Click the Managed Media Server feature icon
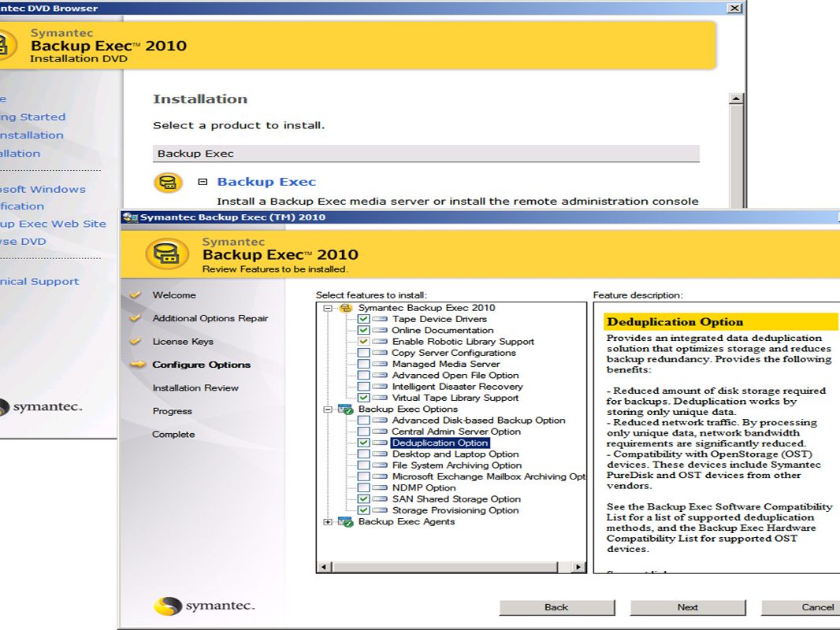The height and width of the screenshot is (630, 840). tap(380, 364)
